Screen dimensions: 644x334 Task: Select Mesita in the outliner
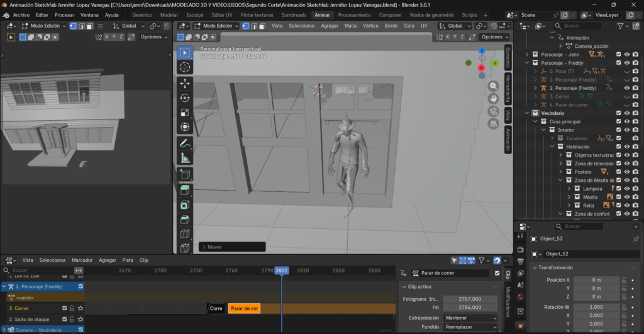(590, 198)
